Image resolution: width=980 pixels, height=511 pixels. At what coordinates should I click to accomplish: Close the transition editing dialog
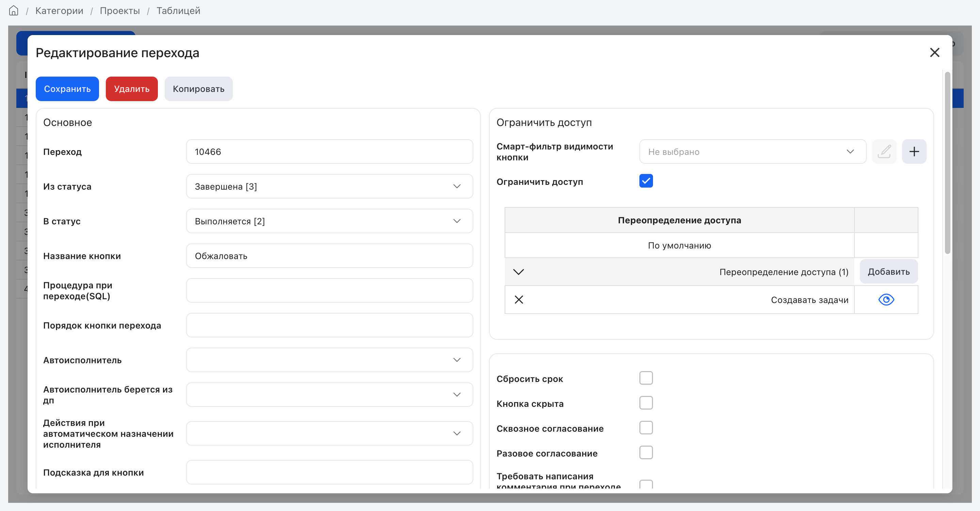[x=934, y=52]
